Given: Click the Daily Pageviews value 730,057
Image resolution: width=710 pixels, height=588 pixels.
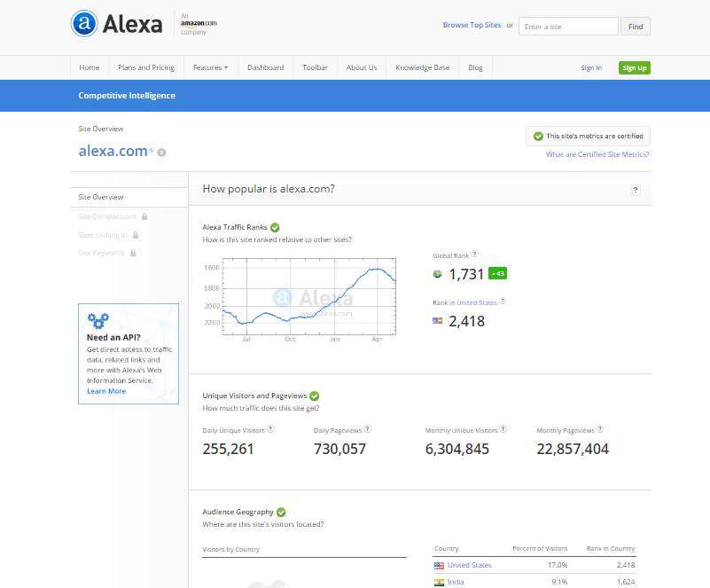Looking at the screenshot, I should pos(339,449).
